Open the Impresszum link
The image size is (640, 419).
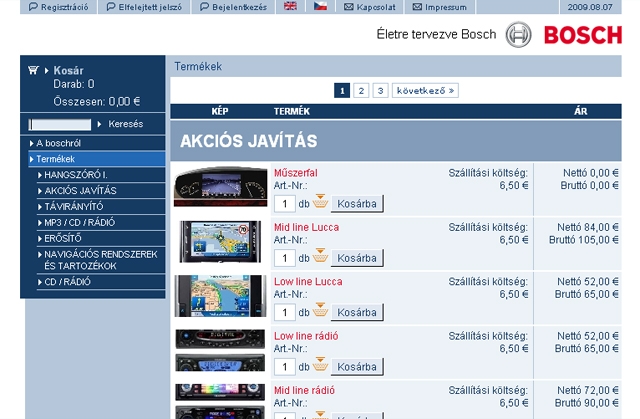tap(440, 7)
